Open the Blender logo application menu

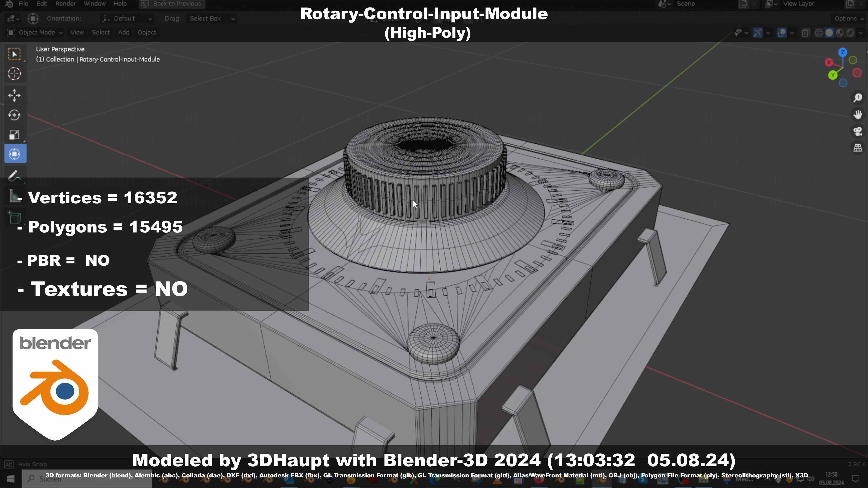click(9, 4)
